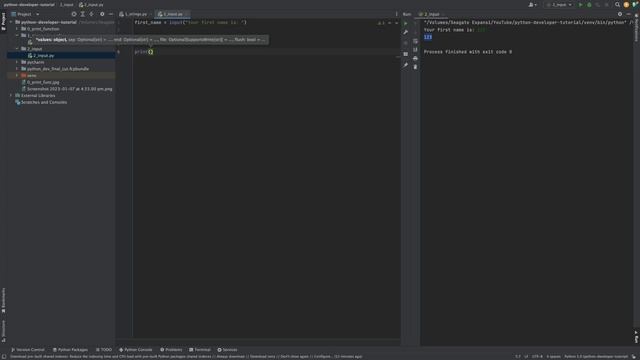Click the first_name input code line

point(191,22)
